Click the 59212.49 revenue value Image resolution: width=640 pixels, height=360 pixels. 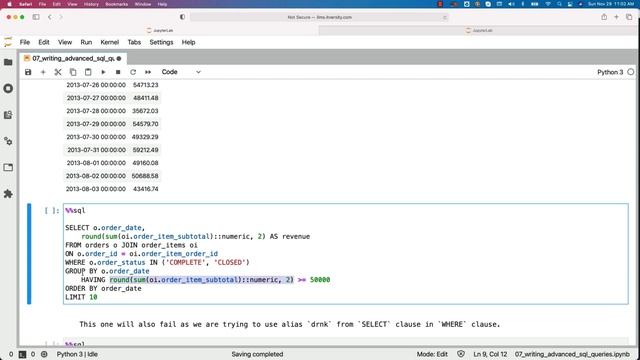[145, 150]
